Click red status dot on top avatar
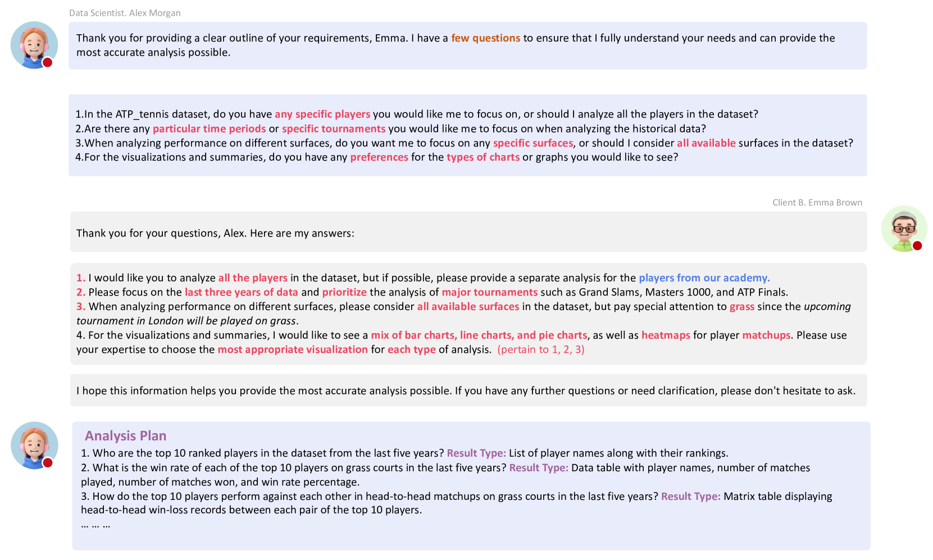The image size is (933, 560). [x=48, y=62]
